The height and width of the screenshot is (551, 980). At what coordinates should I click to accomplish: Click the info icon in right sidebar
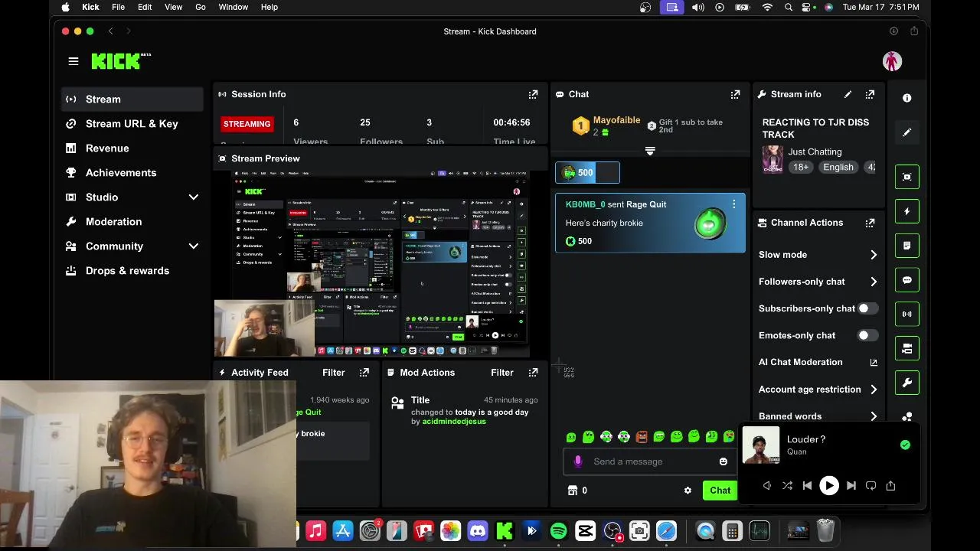906,98
